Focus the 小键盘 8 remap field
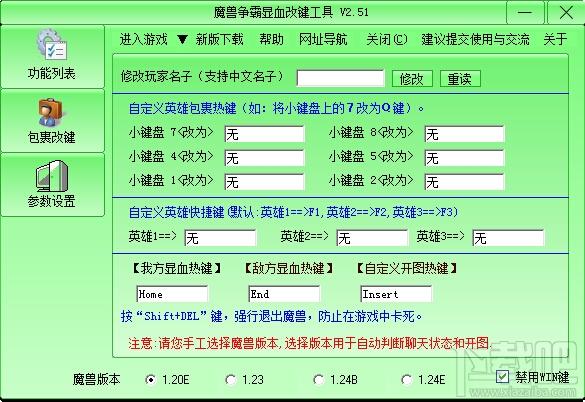Viewport: 585px width, 402px height. (x=464, y=134)
